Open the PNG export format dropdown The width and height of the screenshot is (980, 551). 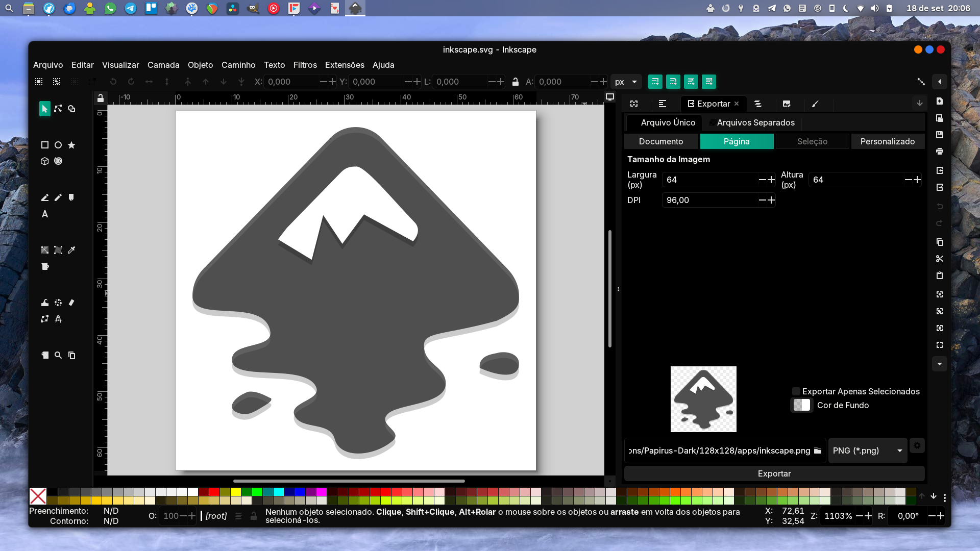coord(867,450)
